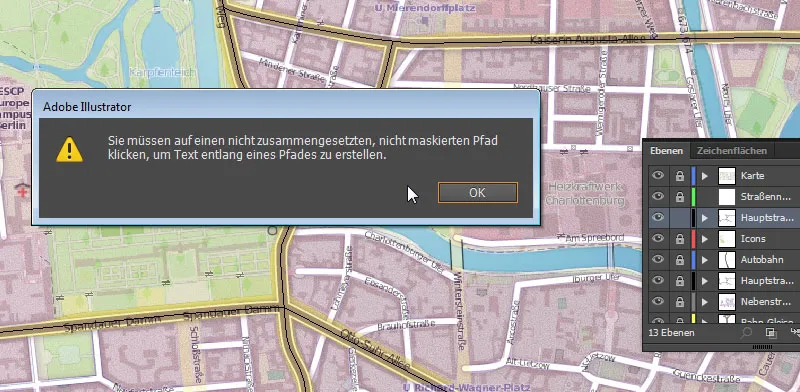Expand the Nebenstr… layer
800x392 pixels.
[705, 302]
